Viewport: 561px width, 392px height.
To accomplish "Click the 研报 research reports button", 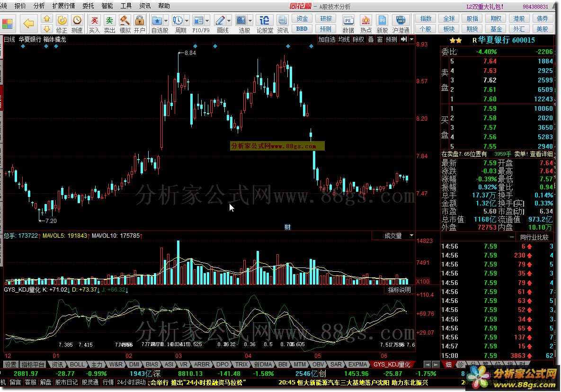I will click(326, 18).
